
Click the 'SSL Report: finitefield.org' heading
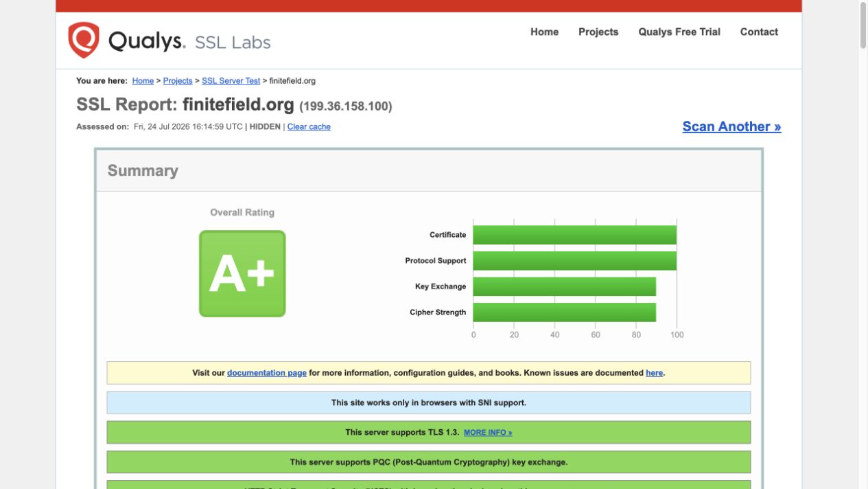185,104
